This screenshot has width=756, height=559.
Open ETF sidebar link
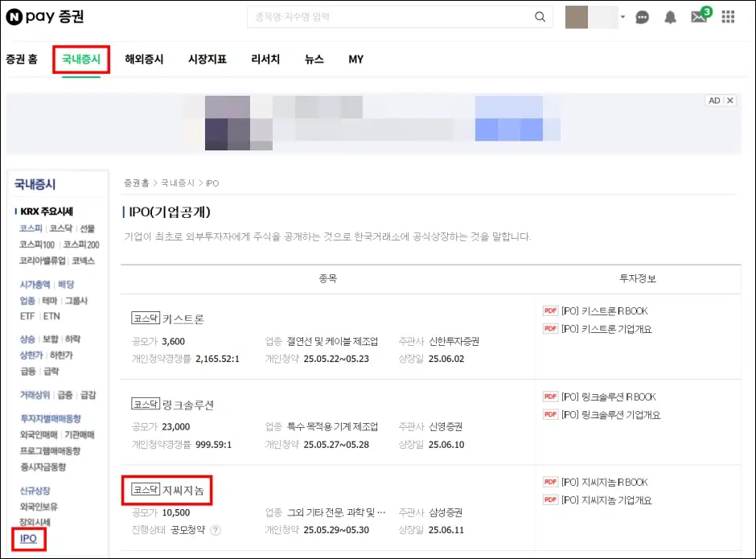tap(27, 316)
